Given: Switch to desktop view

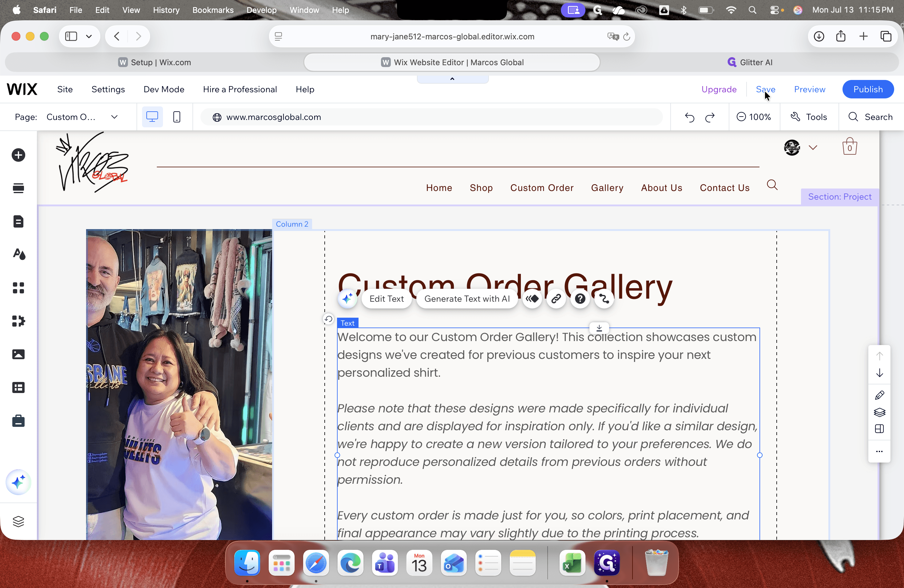Looking at the screenshot, I should 152,117.
